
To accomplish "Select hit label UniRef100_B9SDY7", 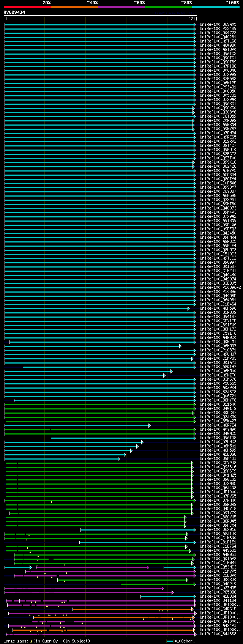I will coord(218,187).
